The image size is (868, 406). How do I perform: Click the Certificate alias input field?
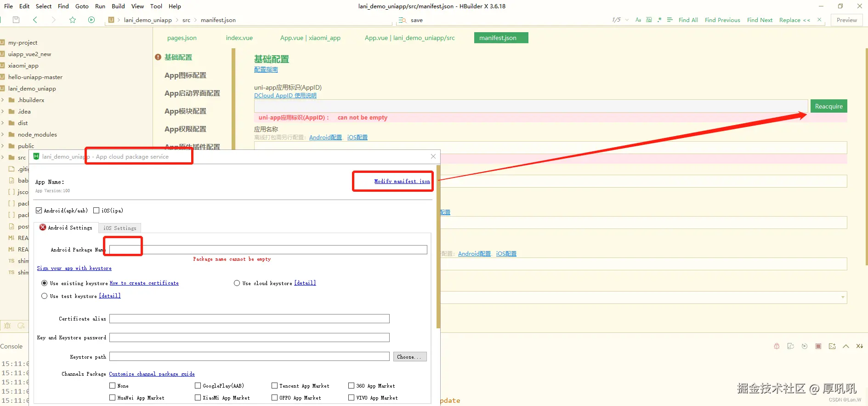[x=249, y=319]
